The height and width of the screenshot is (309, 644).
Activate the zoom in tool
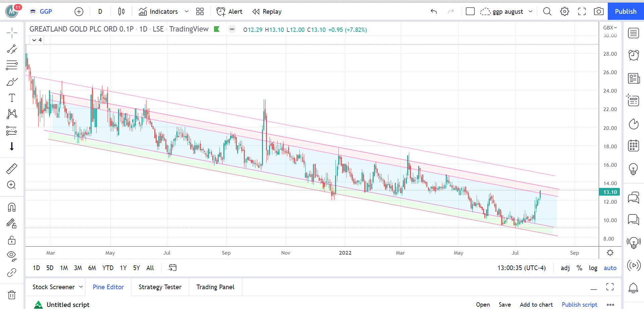click(x=12, y=185)
